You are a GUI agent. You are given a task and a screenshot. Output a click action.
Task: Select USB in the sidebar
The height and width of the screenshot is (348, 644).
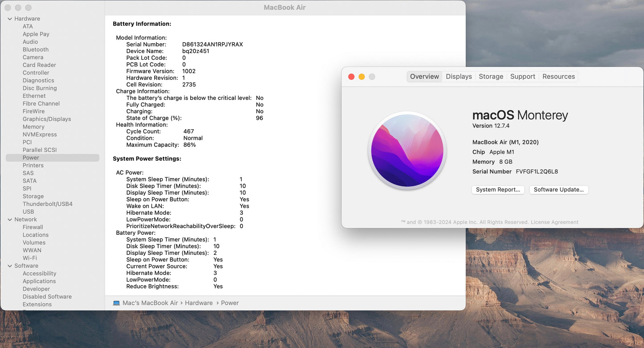coord(29,212)
